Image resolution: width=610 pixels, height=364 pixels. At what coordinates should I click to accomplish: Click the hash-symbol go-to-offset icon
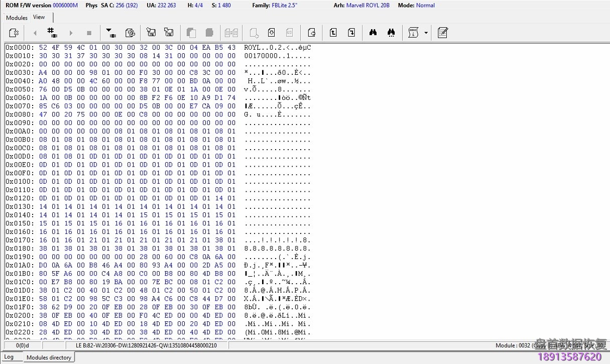pyautogui.click(x=52, y=33)
